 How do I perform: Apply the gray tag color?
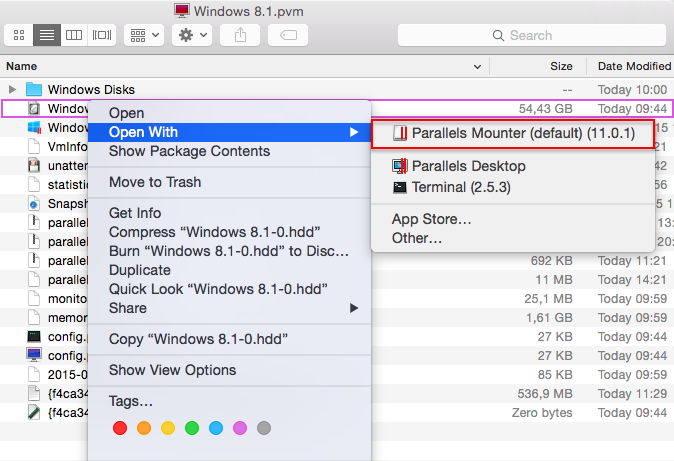click(x=264, y=428)
